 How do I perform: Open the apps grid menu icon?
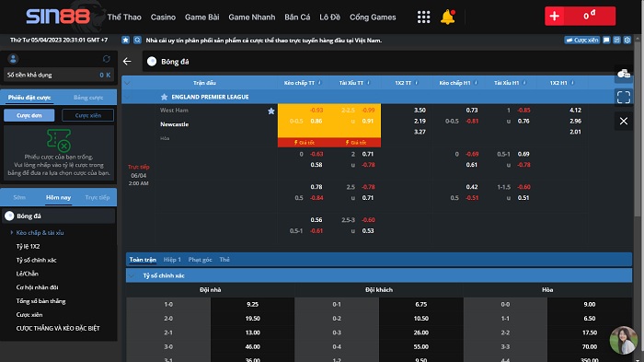point(423,17)
